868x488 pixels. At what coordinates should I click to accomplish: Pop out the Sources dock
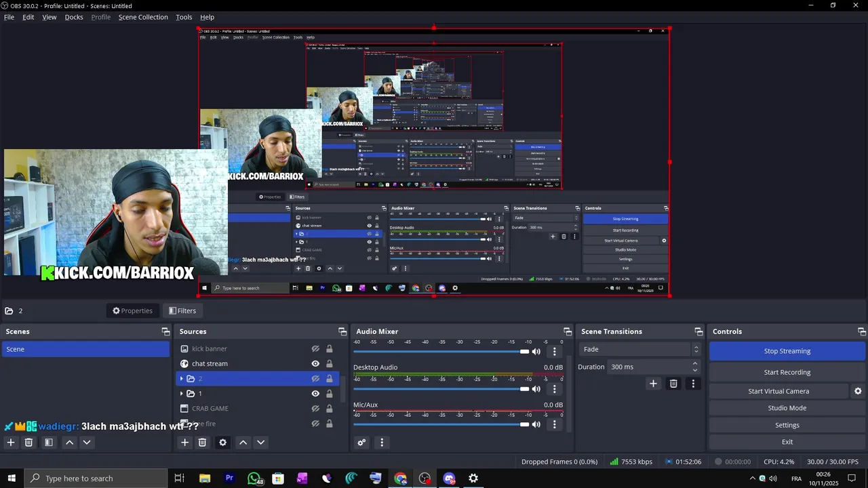pyautogui.click(x=342, y=331)
